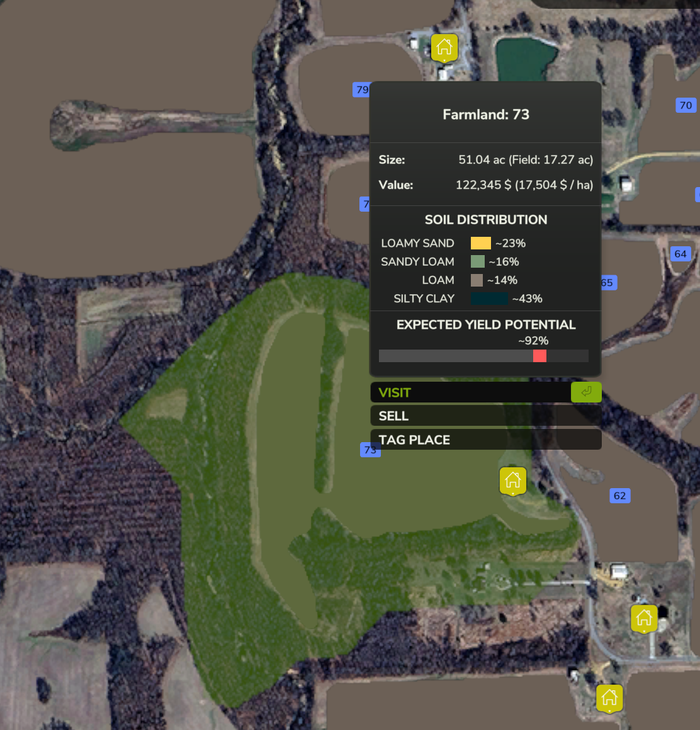The image size is (700, 730).
Task: Pick the dark Silty Clay swatch
Action: click(x=489, y=299)
